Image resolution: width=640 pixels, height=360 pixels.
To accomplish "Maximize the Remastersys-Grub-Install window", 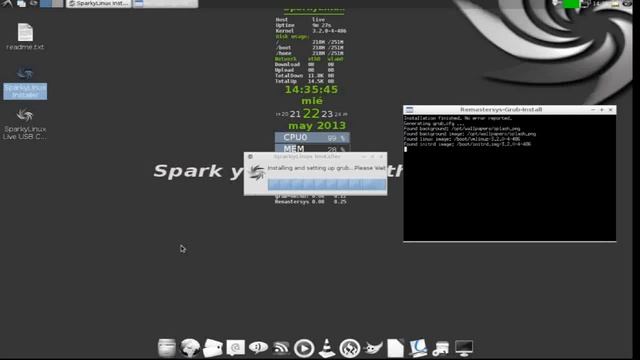I will point(602,109).
